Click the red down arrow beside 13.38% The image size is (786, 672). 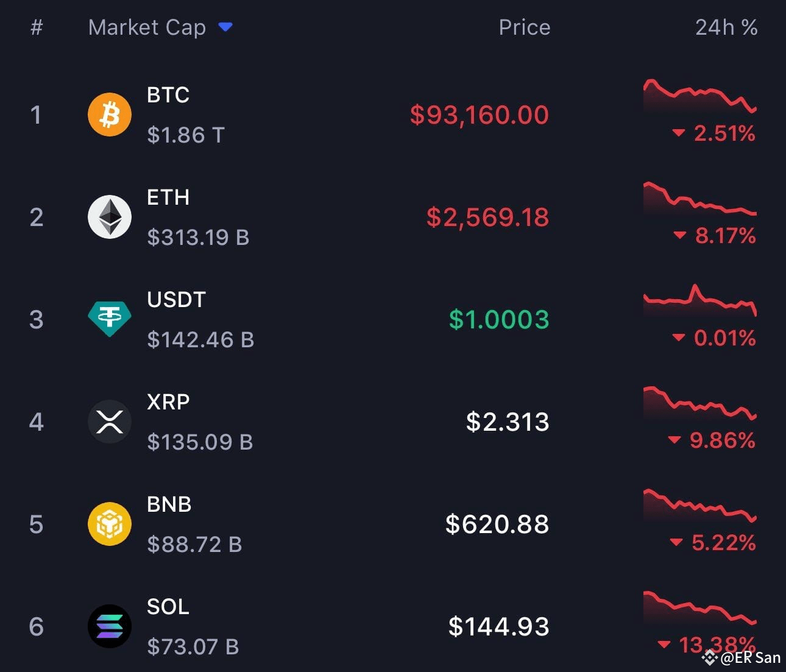point(665,643)
